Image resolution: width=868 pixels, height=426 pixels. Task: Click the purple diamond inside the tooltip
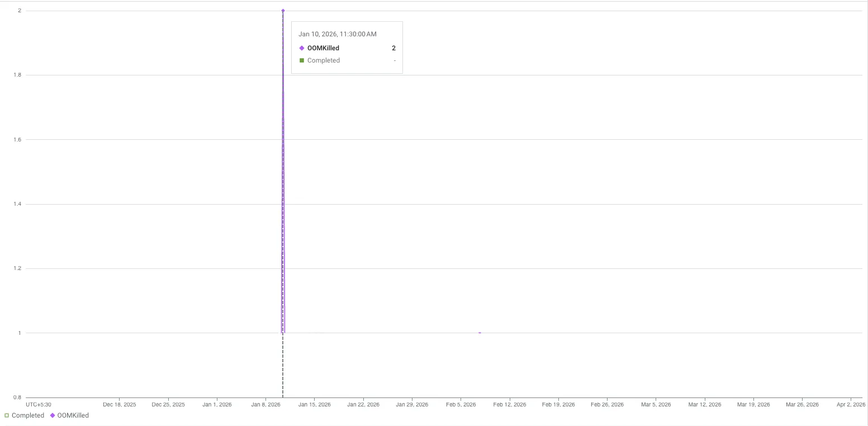coord(302,48)
